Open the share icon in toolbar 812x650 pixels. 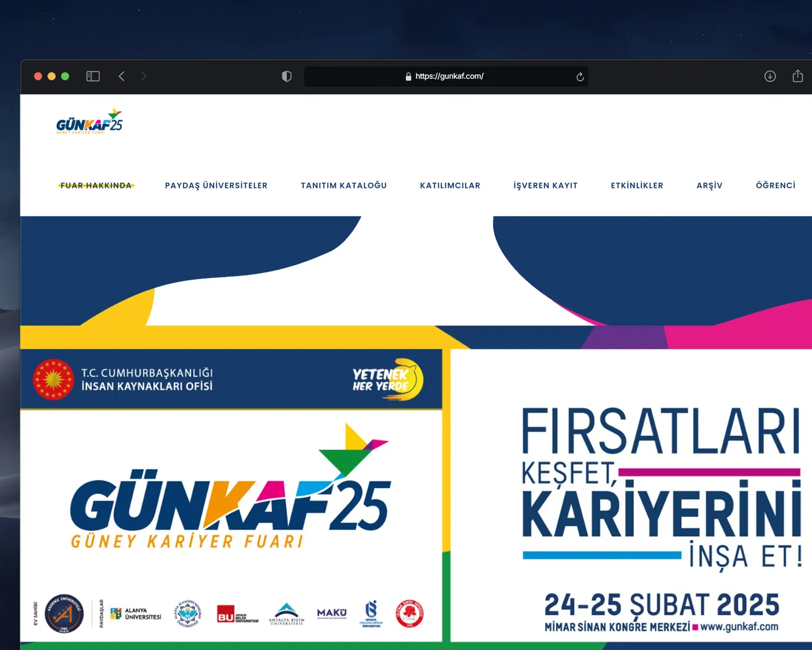pos(798,75)
